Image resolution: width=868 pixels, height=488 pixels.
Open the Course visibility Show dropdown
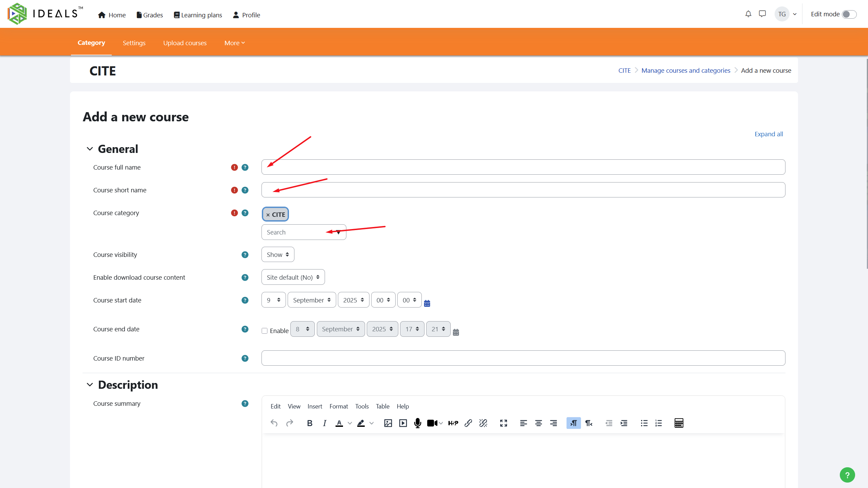277,255
